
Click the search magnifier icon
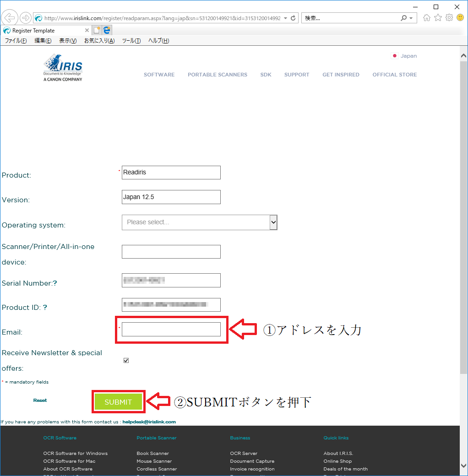tap(403, 18)
